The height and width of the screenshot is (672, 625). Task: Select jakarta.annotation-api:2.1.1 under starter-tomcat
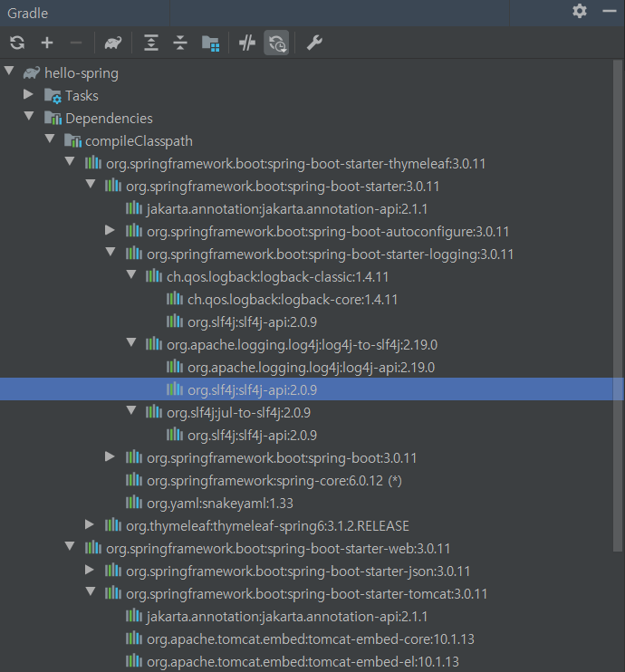[x=287, y=617]
